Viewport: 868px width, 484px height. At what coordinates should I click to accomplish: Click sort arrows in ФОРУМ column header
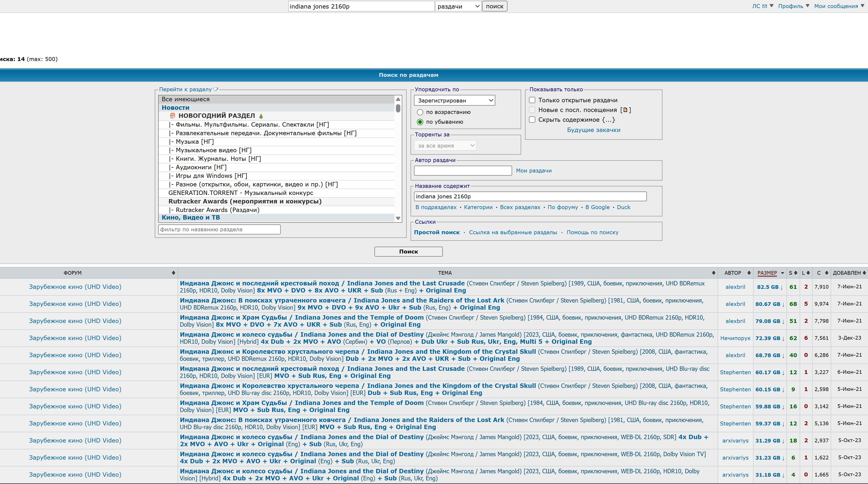(x=173, y=273)
